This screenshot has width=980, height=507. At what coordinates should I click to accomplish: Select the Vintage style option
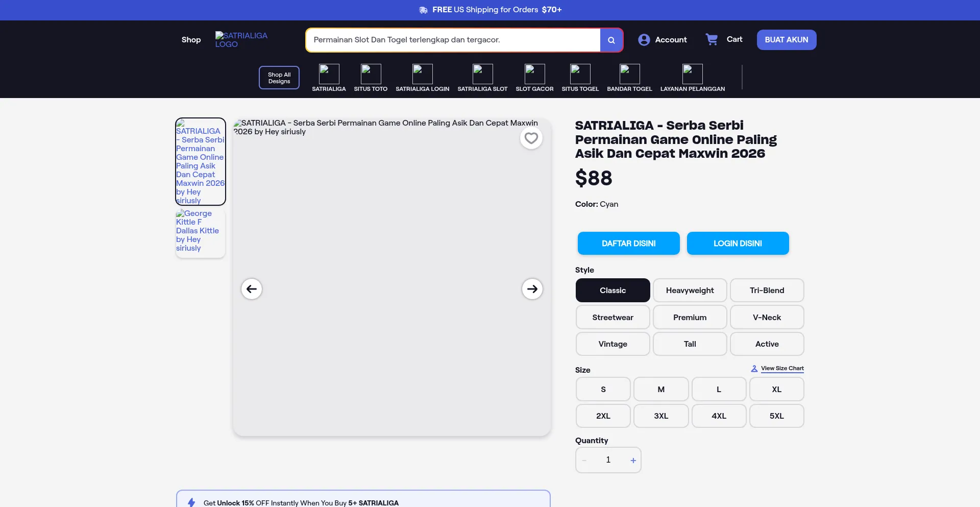click(x=613, y=344)
